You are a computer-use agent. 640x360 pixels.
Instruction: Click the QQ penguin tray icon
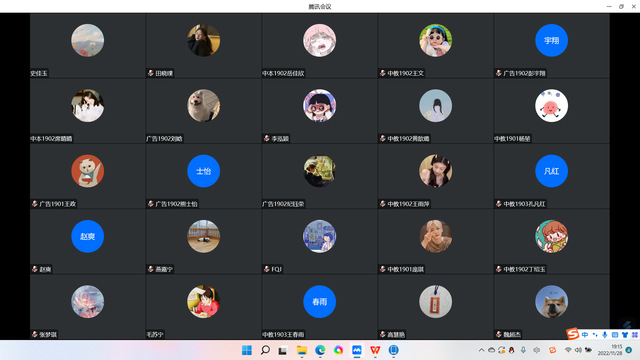[x=511, y=350]
